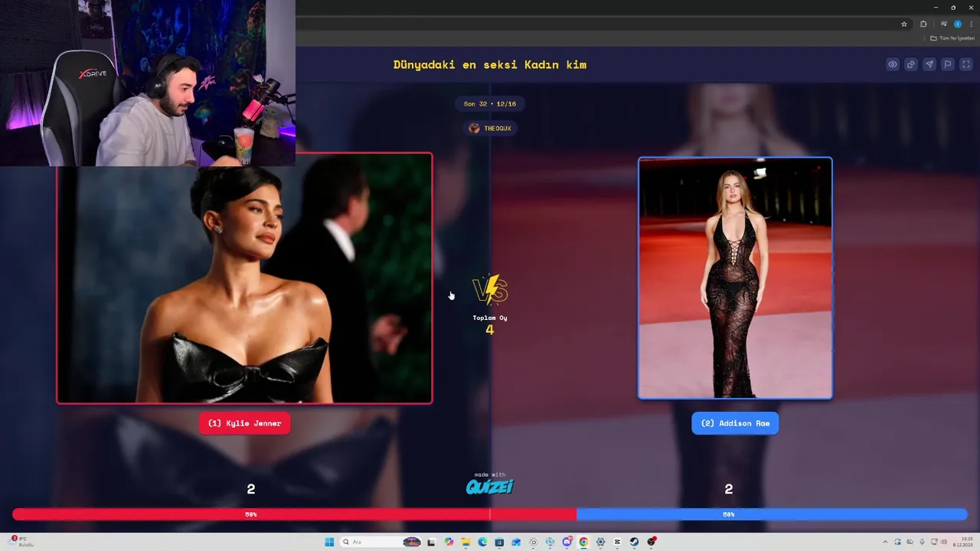Viewport: 980px width, 551px height.
Task: Click the OneDrive cloud icon in system tray
Action: click(910, 542)
